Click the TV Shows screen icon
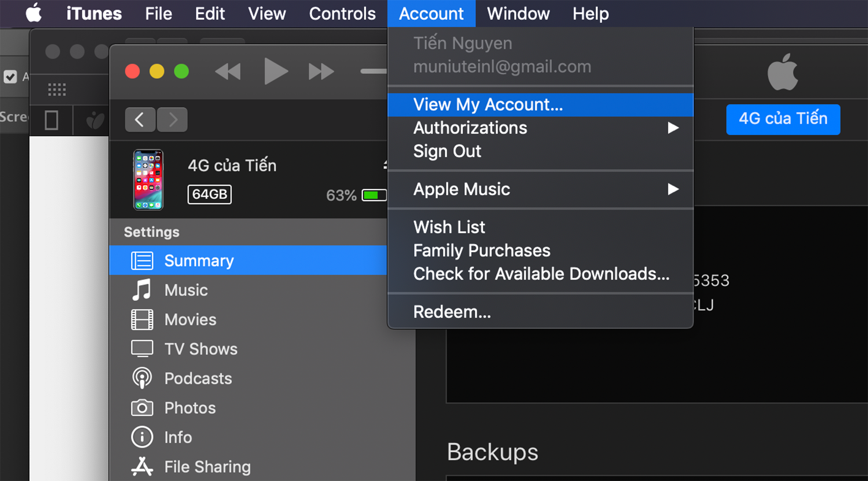The image size is (868, 481). pos(142,349)
